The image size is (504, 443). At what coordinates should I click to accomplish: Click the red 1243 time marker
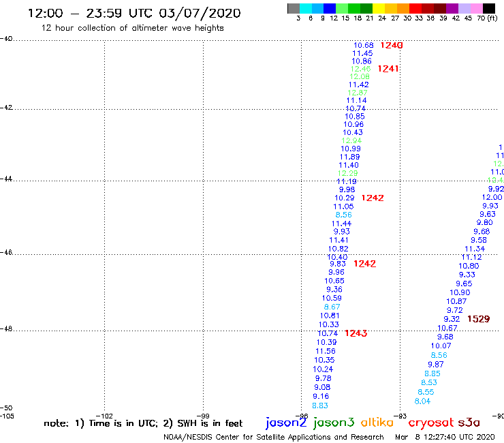coord(356,333)
